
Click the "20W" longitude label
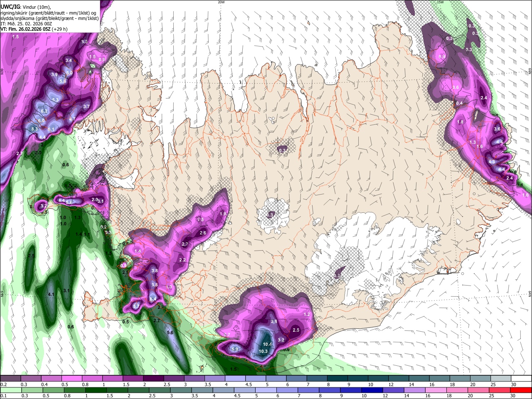point(221,2)
